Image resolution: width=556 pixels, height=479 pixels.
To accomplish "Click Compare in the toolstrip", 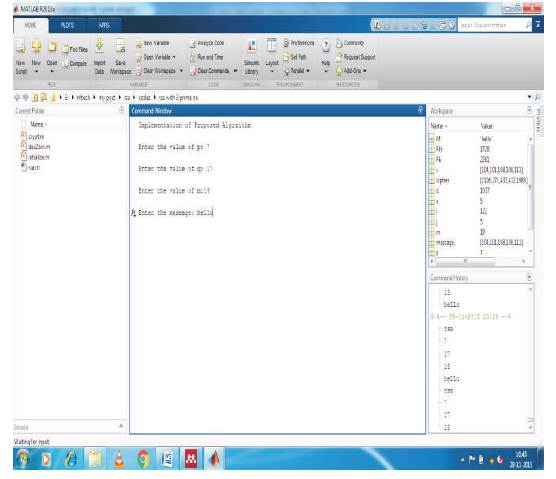I will (x=75, y=63).
